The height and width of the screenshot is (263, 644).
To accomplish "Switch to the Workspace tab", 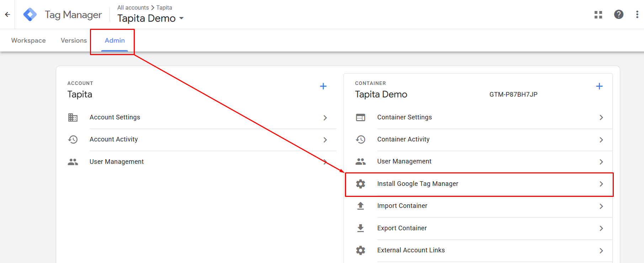I will (x=28, y=41).
